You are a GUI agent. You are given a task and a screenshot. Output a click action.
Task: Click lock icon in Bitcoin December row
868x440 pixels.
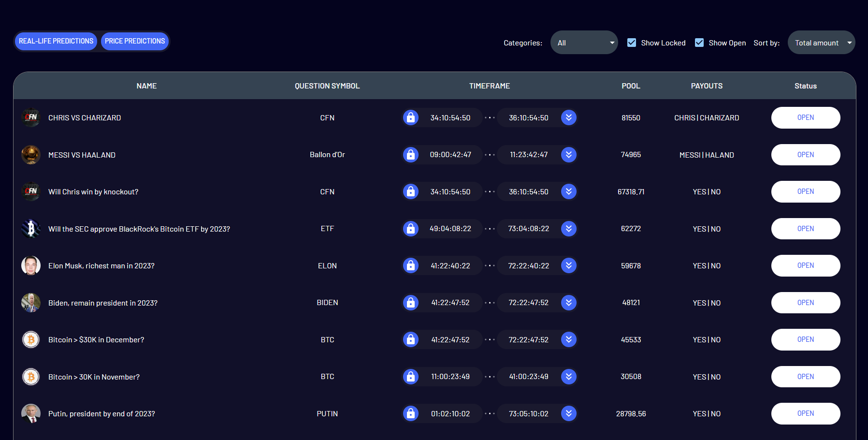click(x=411, y=339)
